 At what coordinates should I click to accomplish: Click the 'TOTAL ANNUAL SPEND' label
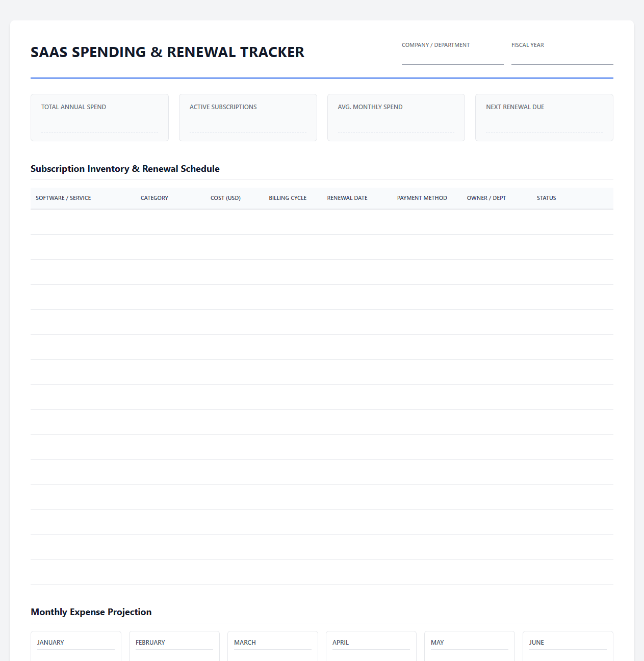[73, 107]
